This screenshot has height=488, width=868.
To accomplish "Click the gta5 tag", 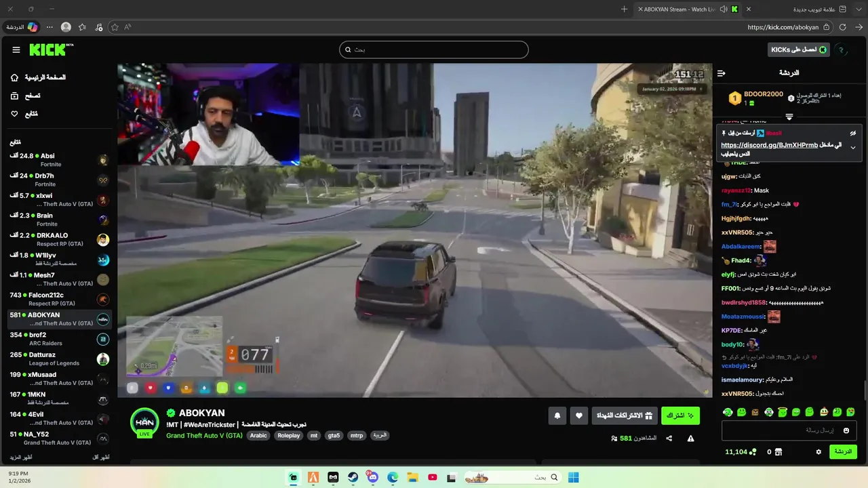I will tap(334, 436).
